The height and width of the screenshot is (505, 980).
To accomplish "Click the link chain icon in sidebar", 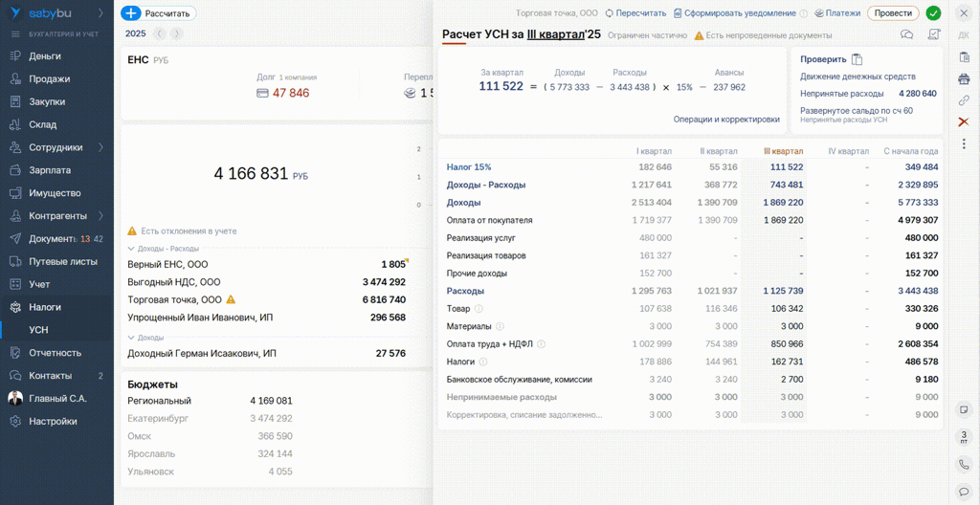I will 964,100.
